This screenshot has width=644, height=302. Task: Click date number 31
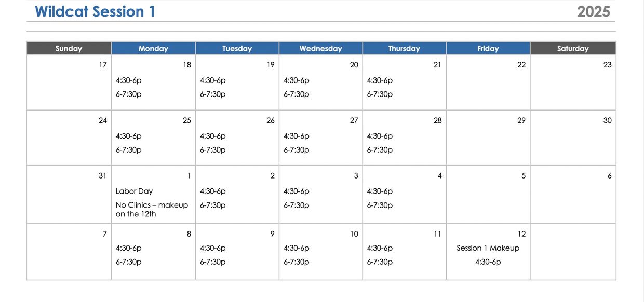pos(102,176)
